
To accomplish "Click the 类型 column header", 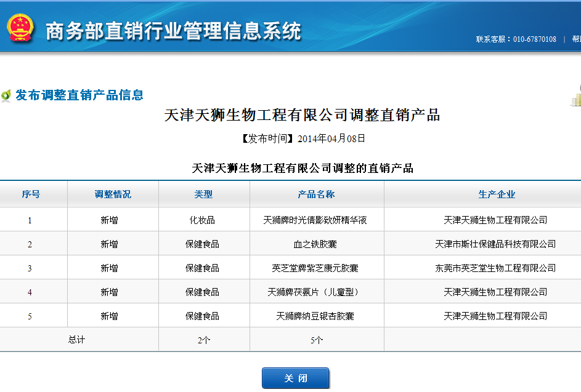I will pyautogui.click(x=203, y=194).
